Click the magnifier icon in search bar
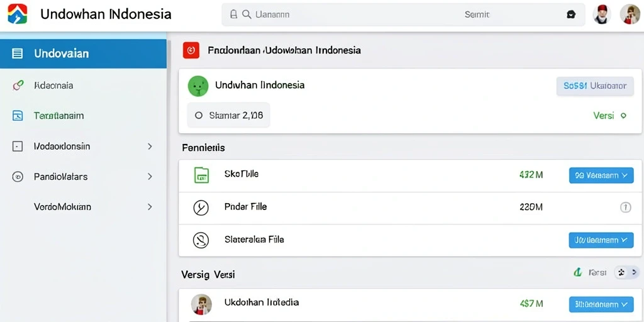This screenshot has width=644, height=322. tap(247, 14)
